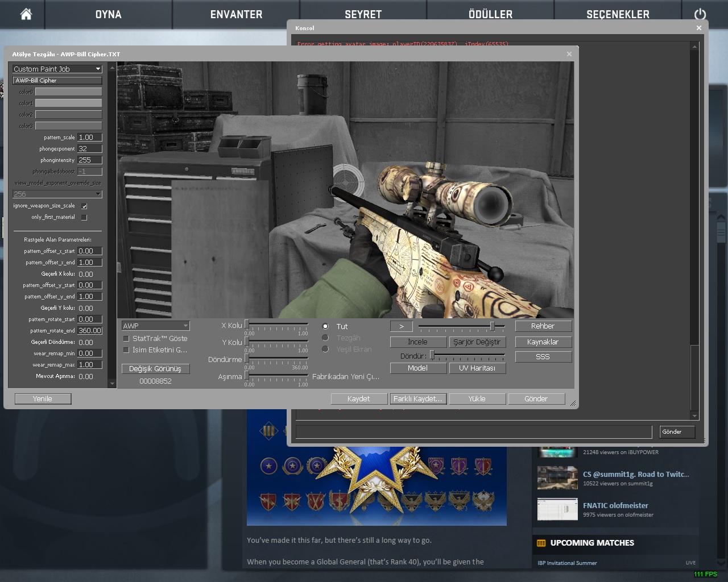
Task: Click the color1 swatch
Action: [x=69, y=103]
